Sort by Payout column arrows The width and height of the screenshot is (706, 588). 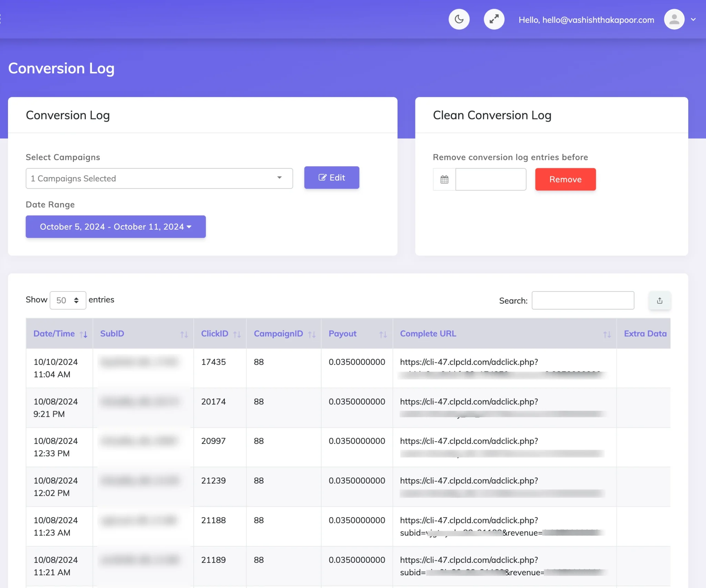point(383,334)
